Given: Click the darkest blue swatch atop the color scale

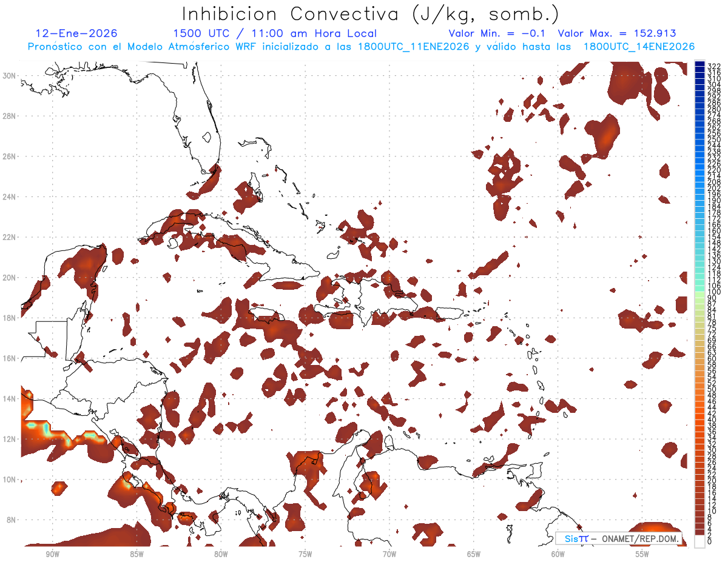Looking at the screenshot, I should (x=699, y=64).
